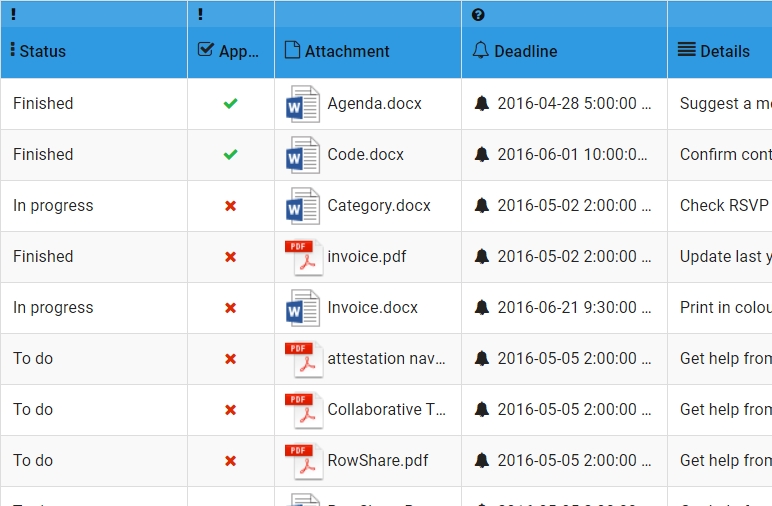The image size is (772, 506).
Task: Select Code.docx file name
Action: click(x=365, y=155)
